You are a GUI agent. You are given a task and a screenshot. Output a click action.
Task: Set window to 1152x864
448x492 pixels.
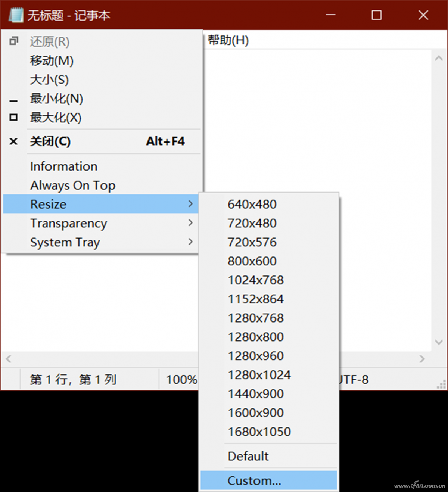[x=269, y=299]
